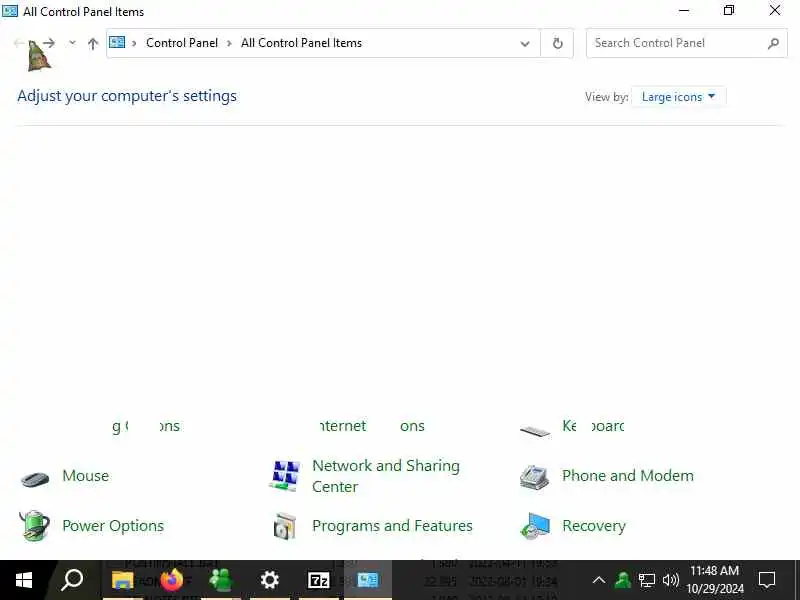Click the address bar Control Panel icon
Image resolution: width=800 pixels, height=600 pixels.
[x=117, y=42]
